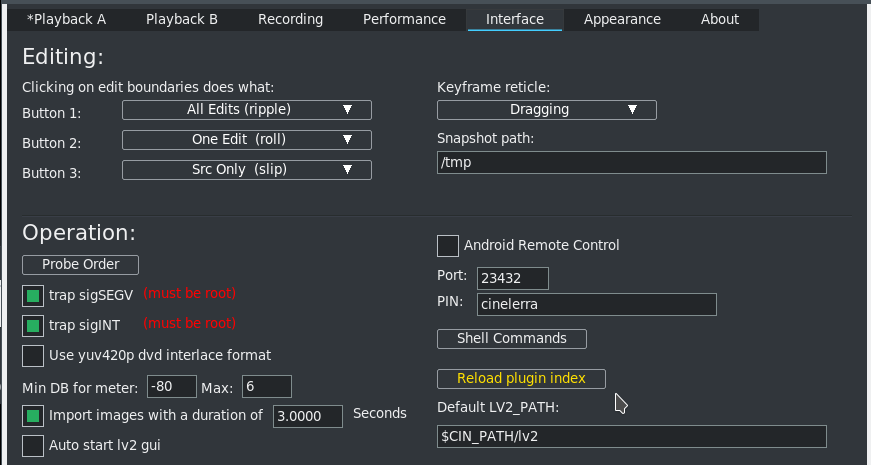Open Keyframe reticle Dragging dropdown
Image resolution: width=871 pixels, height=465 pixels.
pos(546,110)
